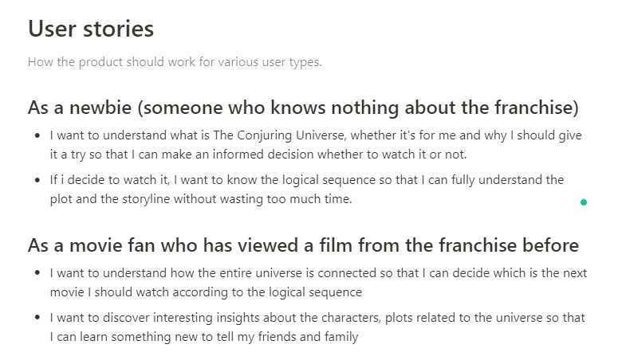The width and height of the screenshot is (622, 364).
Task: Click the green dot at the right edge
Action: 584,202
